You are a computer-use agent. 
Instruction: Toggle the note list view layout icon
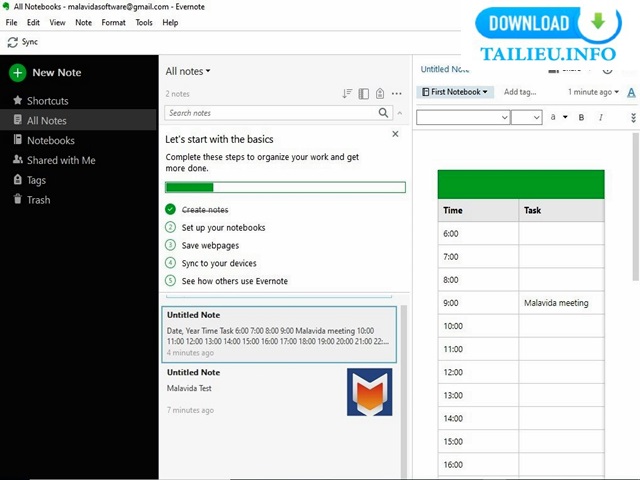tap(364, 93)
